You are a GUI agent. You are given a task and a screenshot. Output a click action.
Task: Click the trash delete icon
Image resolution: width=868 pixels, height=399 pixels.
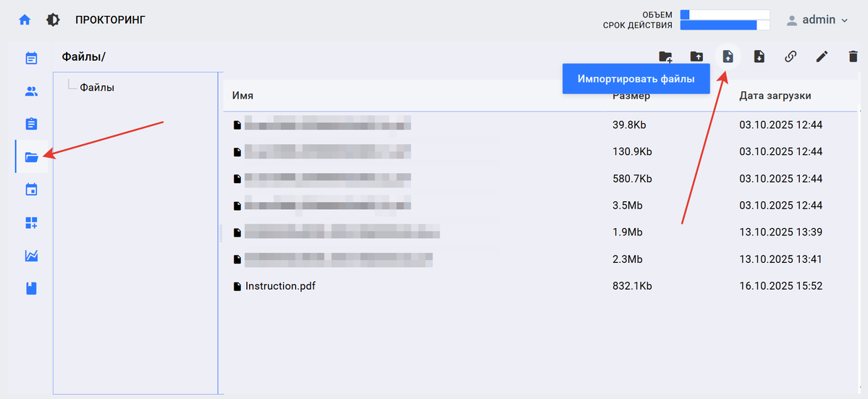[853, 56]
